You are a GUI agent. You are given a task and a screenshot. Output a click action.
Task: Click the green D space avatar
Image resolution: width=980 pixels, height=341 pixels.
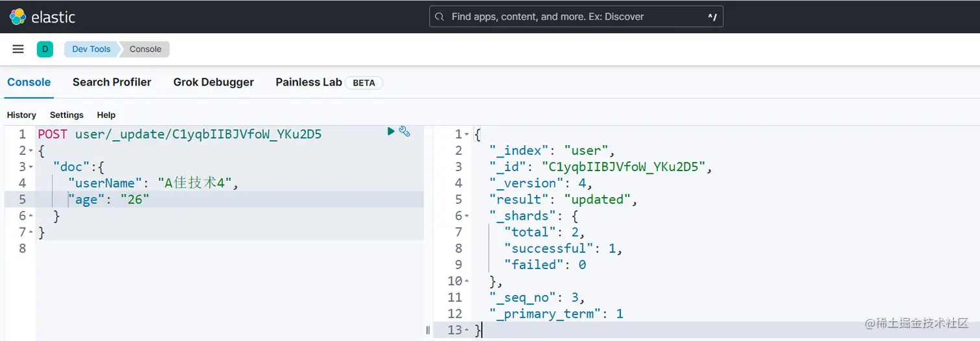[45, 49]
